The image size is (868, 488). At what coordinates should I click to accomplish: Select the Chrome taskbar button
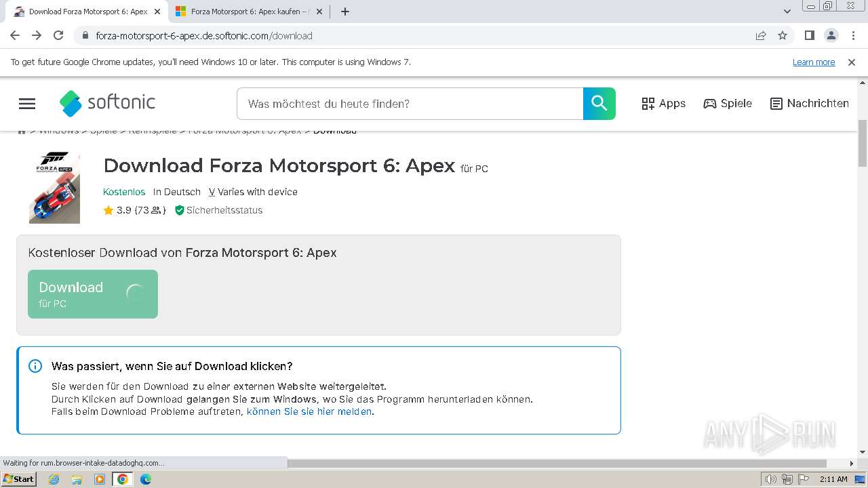123,479
